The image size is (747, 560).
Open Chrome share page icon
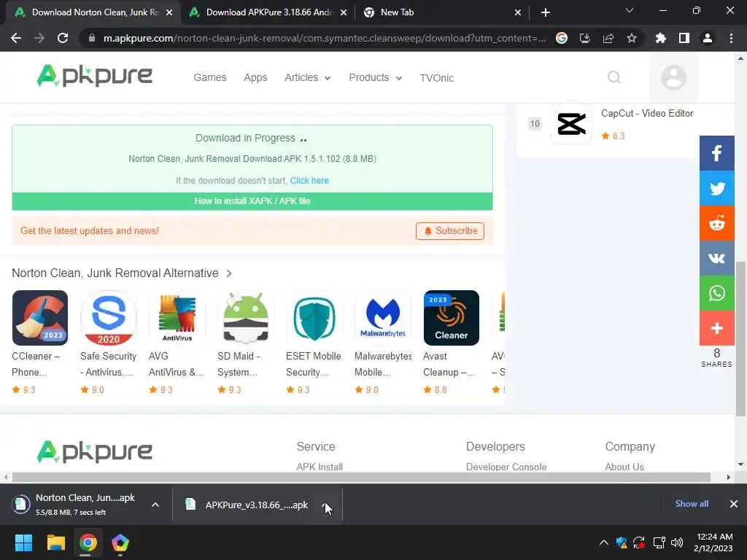click(x=608, y=38)
